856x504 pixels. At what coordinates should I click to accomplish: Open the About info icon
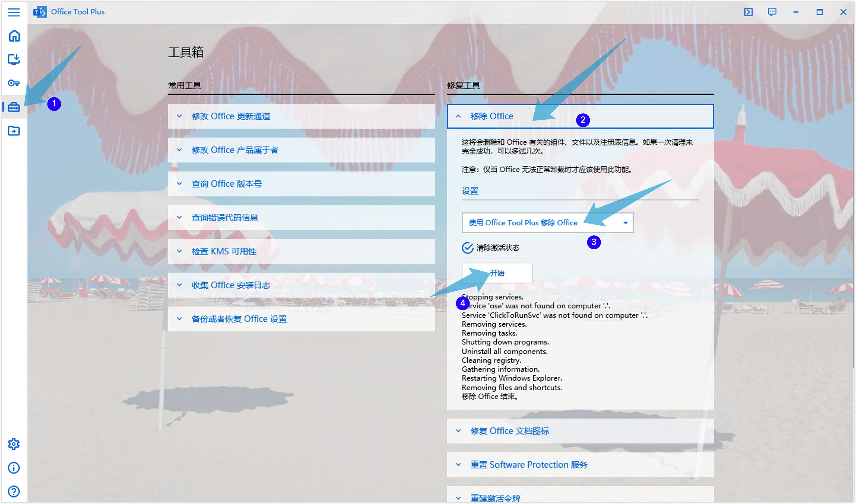[14, 468]
